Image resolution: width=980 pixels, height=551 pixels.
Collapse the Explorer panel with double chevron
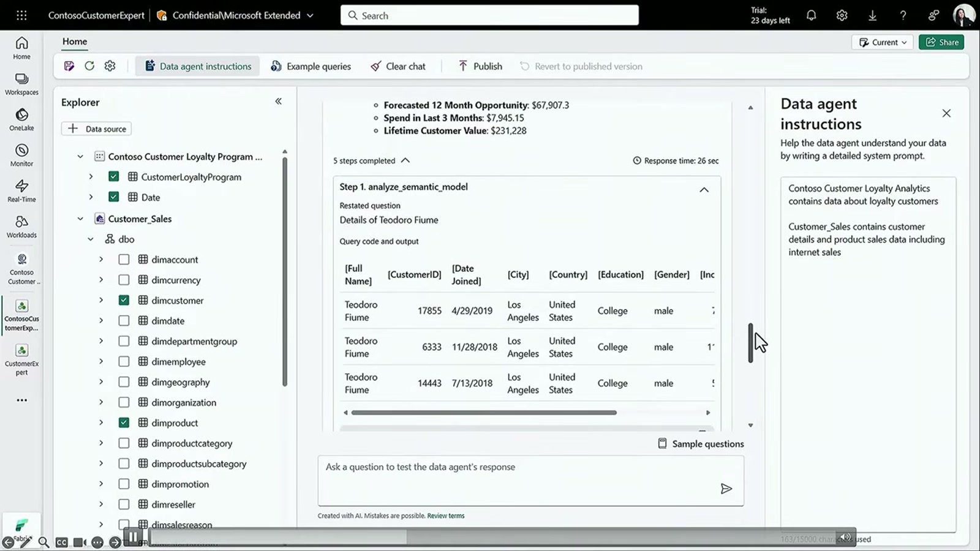pos(278,101)
